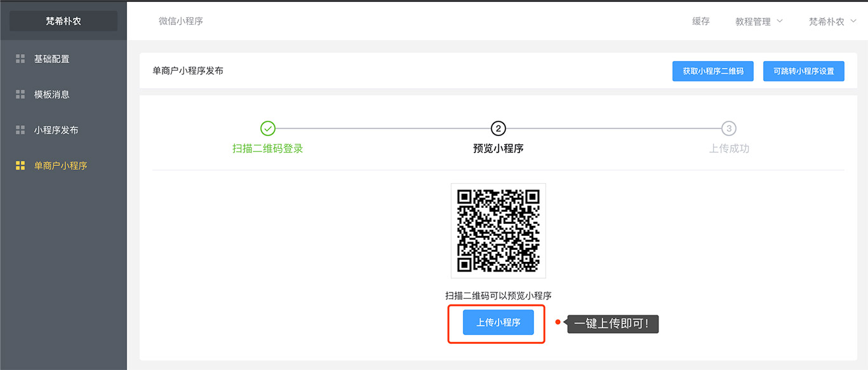868x370 pixels.
Task: Click the grid icon beside 基础配置
Action: 20,59
